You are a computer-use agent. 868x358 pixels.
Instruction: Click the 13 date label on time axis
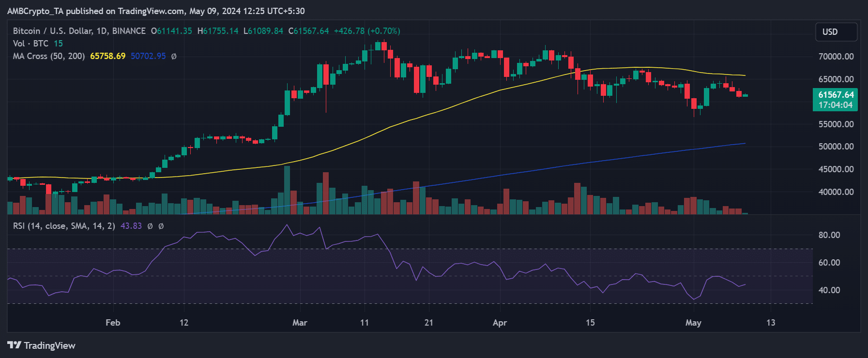pos(771,323)
